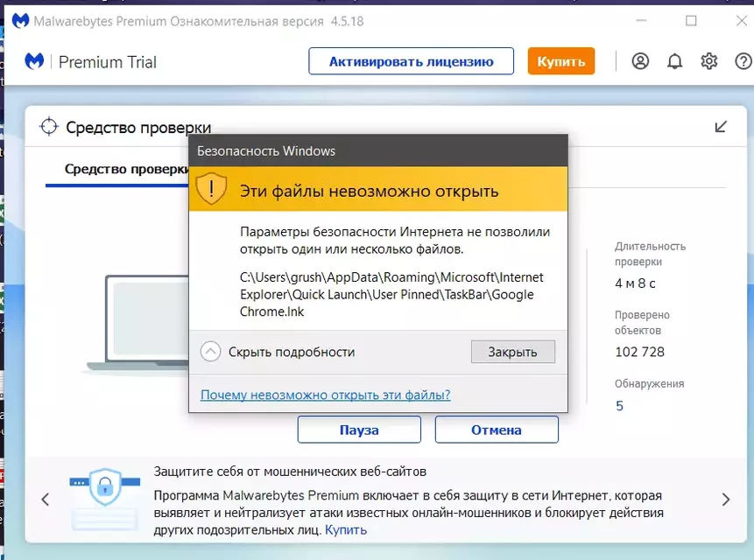This screenshot has height=560, width=754.
Task: Click the scanner crosshair icon
Action: point(48,127)
